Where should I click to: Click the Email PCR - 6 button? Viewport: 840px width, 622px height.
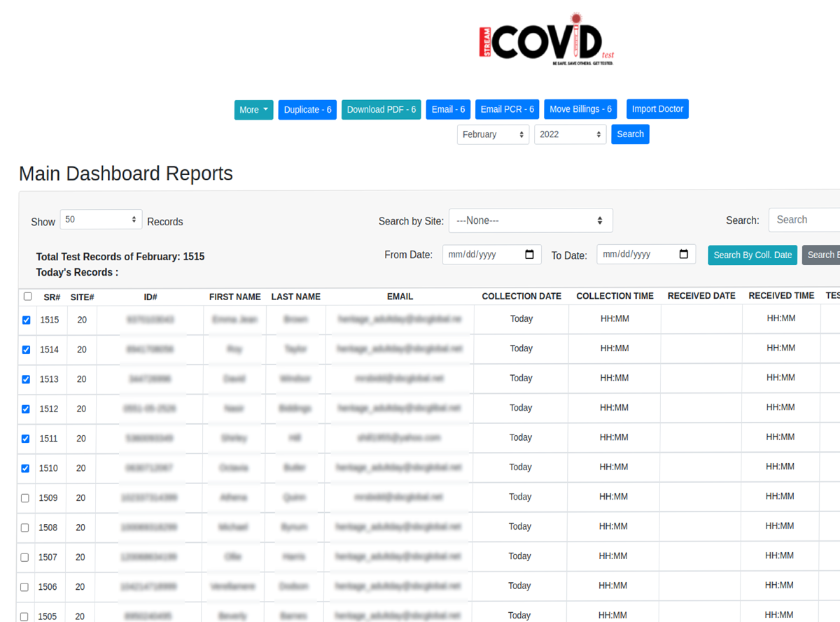click(507, 110)
